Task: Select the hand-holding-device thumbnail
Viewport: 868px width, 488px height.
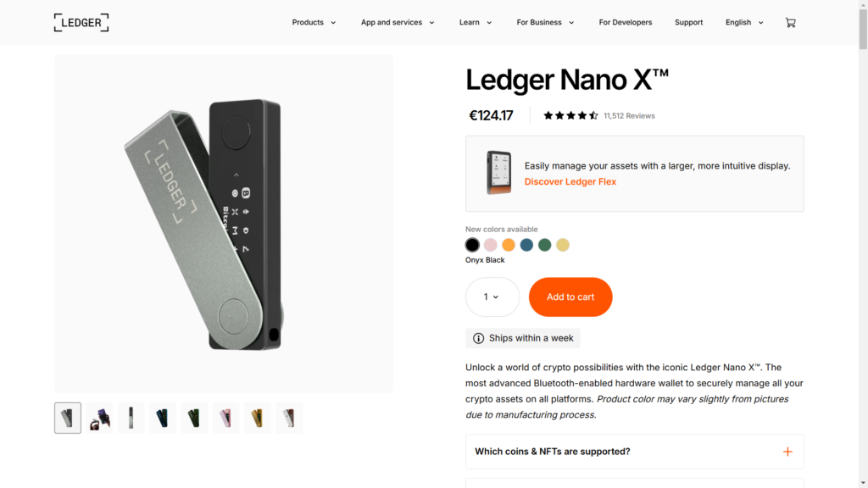Action: click(x=99, y=418)
